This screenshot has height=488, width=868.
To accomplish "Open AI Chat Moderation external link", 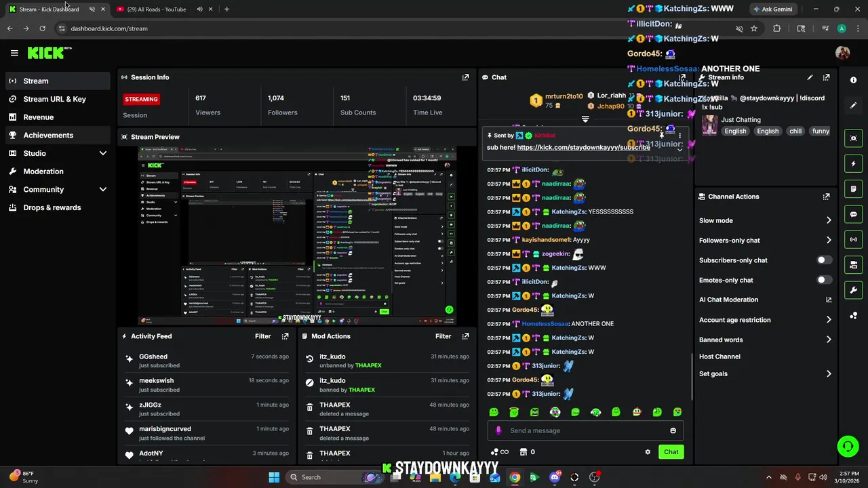I will (x=829, y=300).
